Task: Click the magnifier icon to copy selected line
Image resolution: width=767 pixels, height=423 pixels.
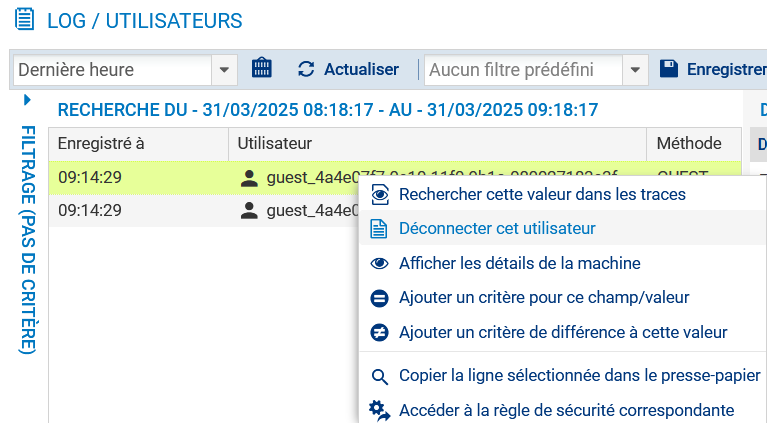Action: (379, 376)
